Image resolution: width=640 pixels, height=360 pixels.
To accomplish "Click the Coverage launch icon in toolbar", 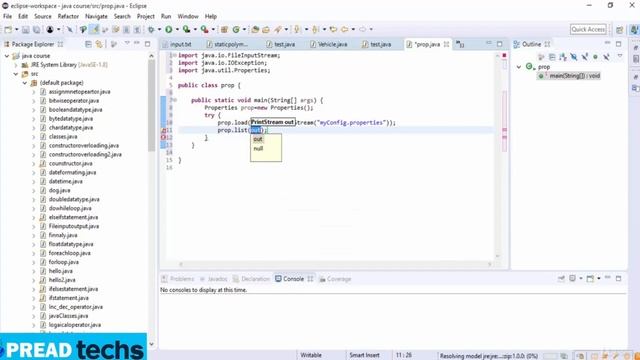I will 187,29.
